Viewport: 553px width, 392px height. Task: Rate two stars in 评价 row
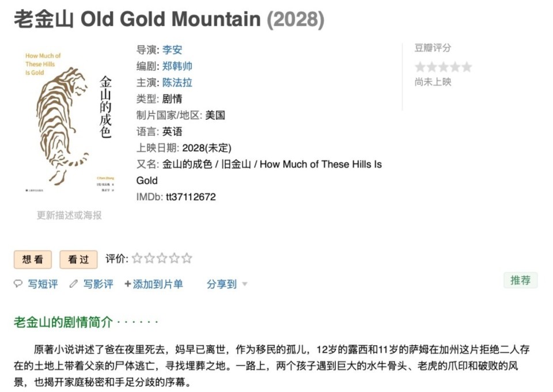point(149,258)
